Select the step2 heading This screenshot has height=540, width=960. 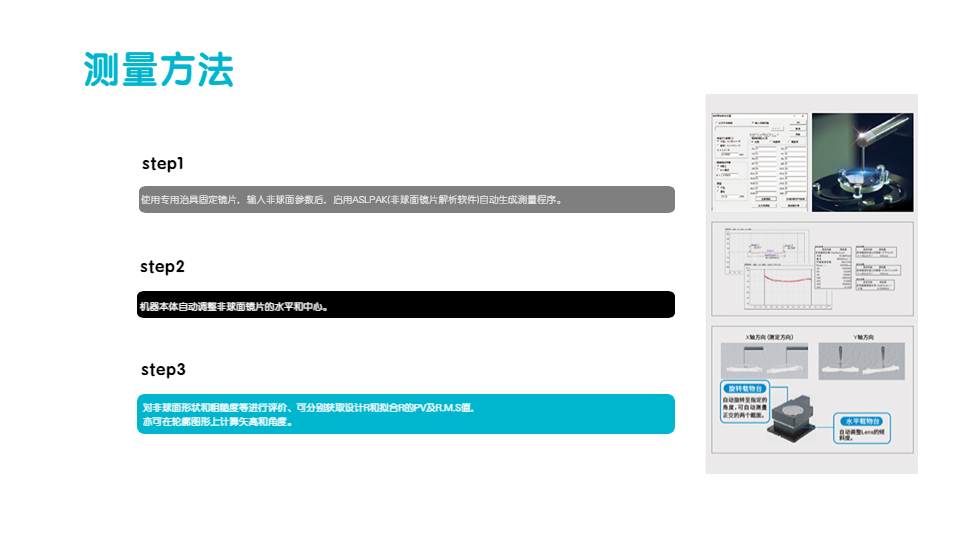163,267
